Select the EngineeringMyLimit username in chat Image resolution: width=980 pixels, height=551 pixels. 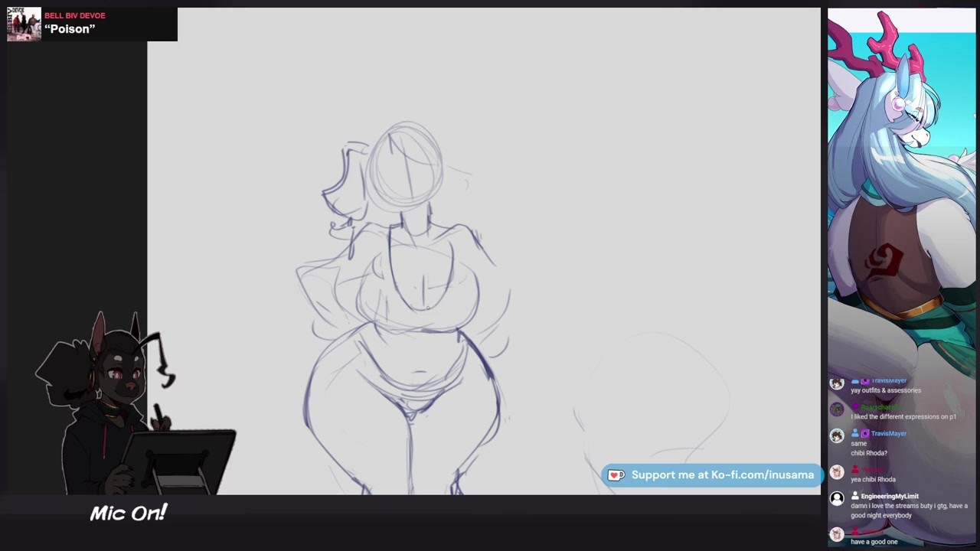click(x=889, y=496)
